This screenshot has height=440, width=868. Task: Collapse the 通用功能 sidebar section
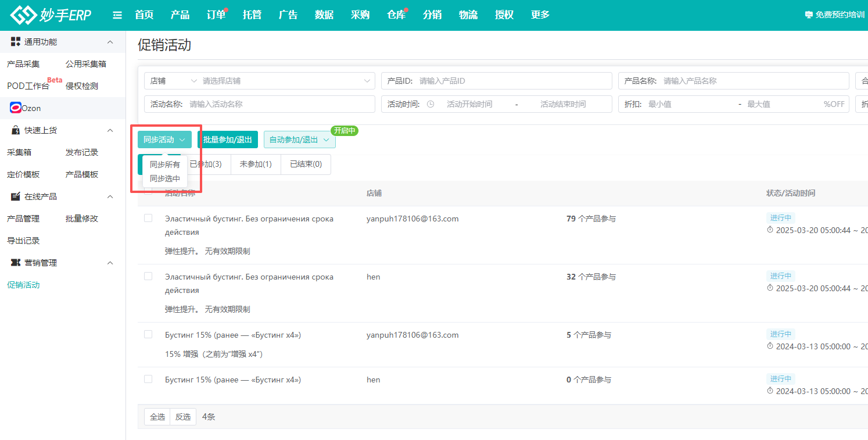point(110,42)
